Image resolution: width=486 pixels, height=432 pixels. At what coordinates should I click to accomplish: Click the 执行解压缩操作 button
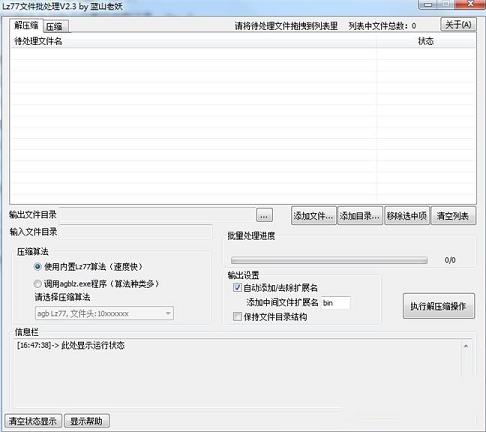point(439,306)
